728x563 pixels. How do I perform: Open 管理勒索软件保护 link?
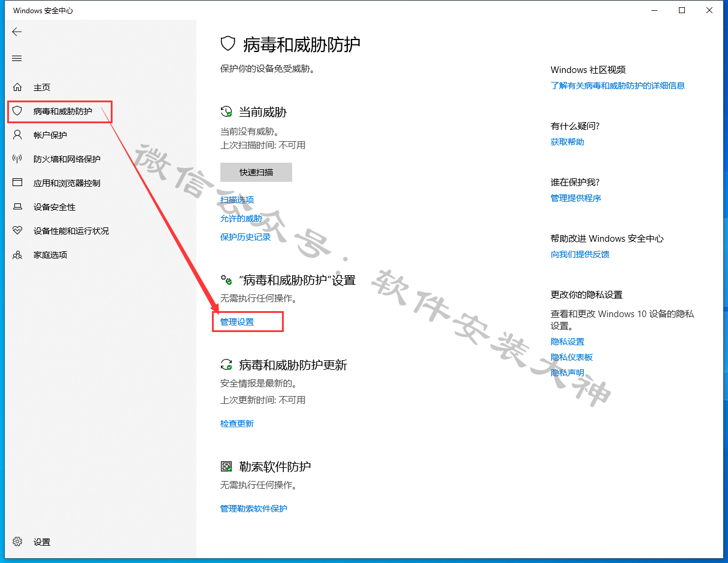[x=254, y=509]
